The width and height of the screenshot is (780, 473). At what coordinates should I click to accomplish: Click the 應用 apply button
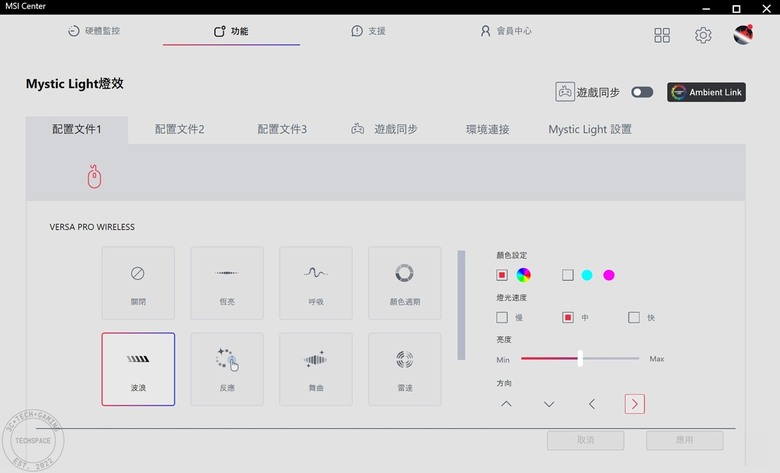coord(684,440)
